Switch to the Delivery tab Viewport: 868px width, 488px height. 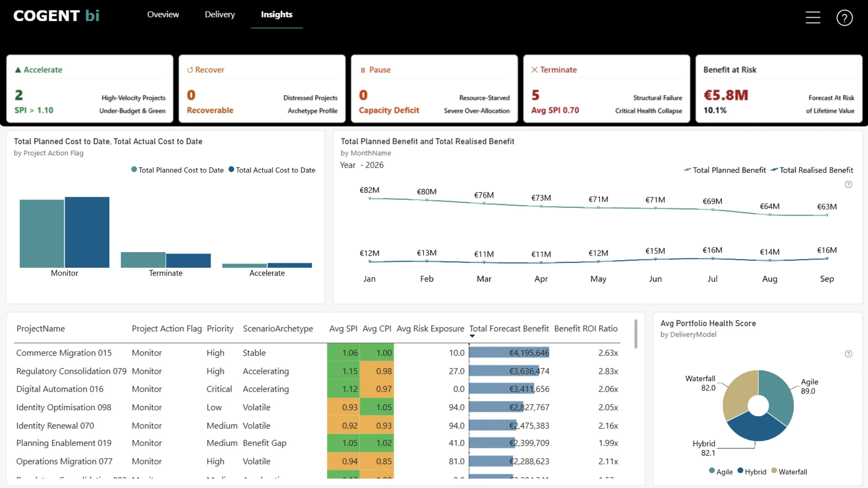tap(220, 14)
